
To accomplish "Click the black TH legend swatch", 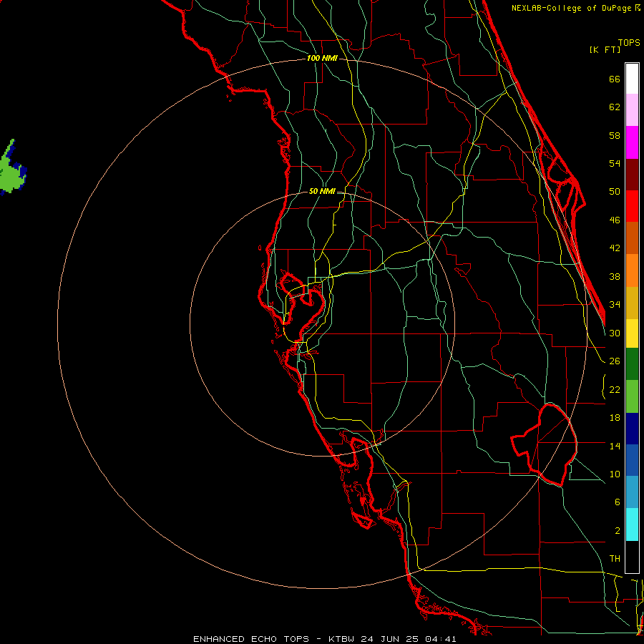I will [x=632, y=557].
